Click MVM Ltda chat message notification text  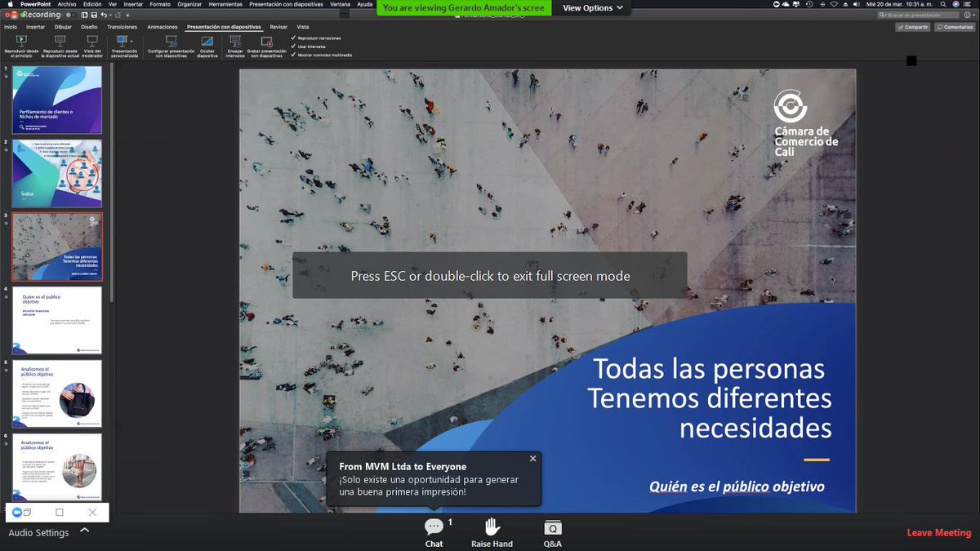pos(429,486)
